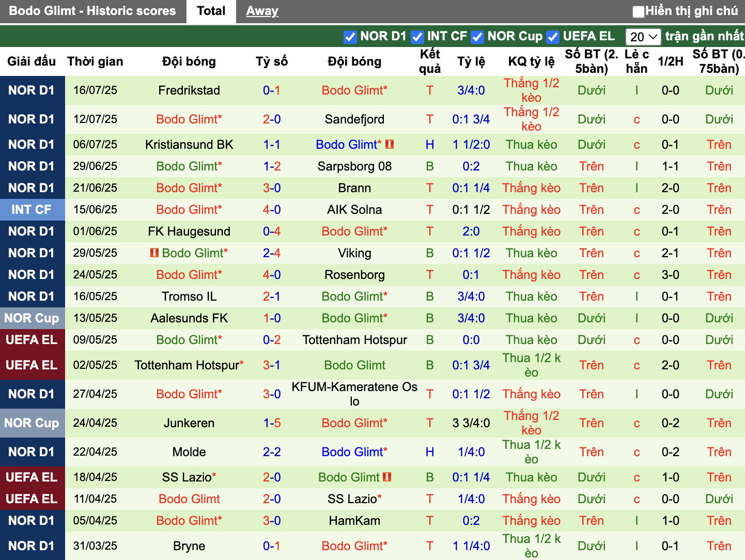Open the Tromso IL team link
This screenshot has height=560, width=745.
point(189,297)
